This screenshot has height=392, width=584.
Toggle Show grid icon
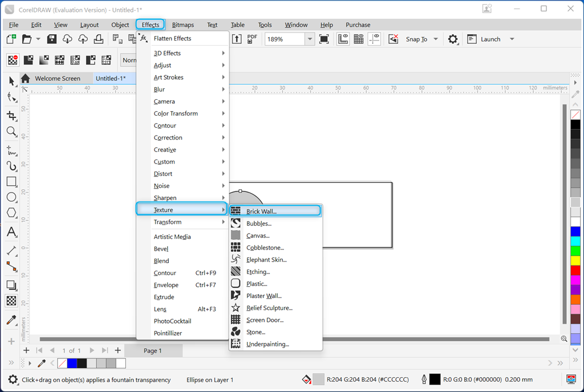click(358, 39)
